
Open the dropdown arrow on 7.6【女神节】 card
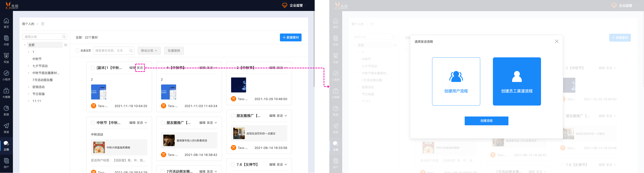[x=286, y=164]
